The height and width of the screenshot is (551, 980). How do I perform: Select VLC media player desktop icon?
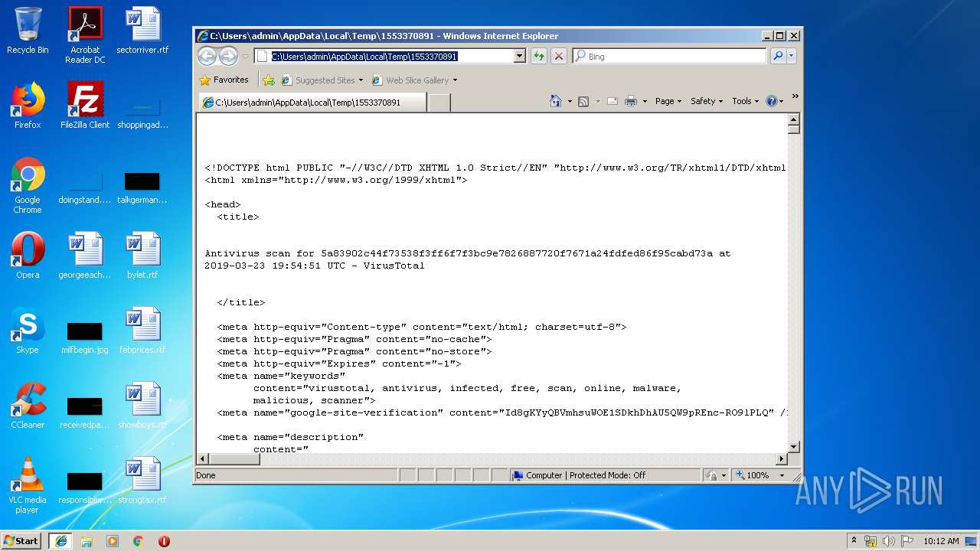point(28,485)
